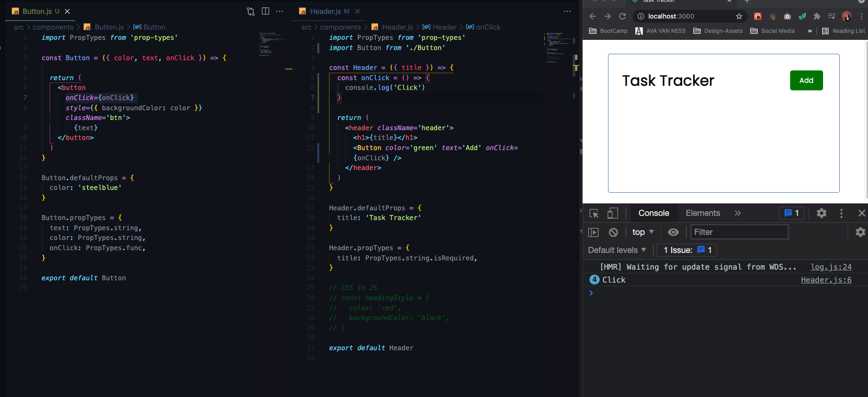Screen dimensions: 868x397
Task: Activate the DevTools element inspector
Action: click(x=594, y=213)
